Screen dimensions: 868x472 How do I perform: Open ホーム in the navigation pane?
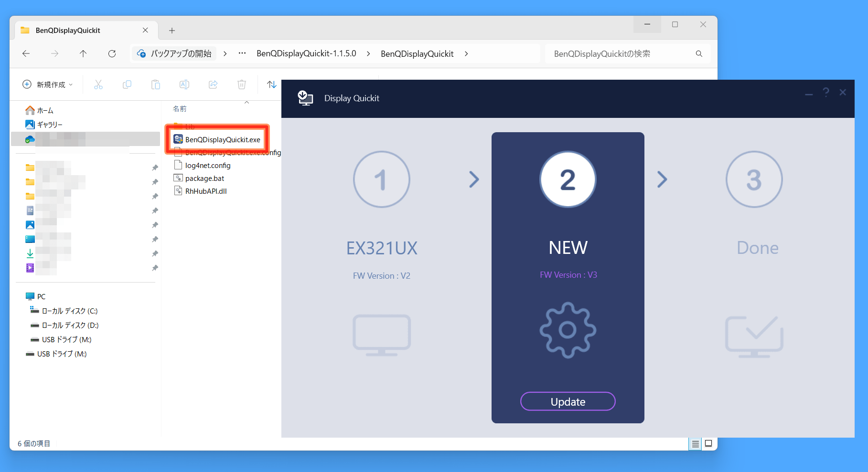coord(40,110)
